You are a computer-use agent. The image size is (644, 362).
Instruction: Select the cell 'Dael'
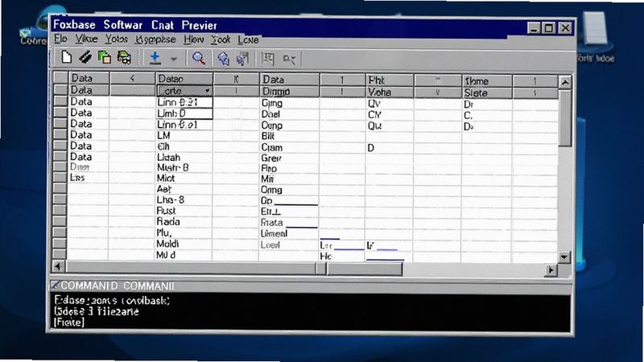[289, 114]
